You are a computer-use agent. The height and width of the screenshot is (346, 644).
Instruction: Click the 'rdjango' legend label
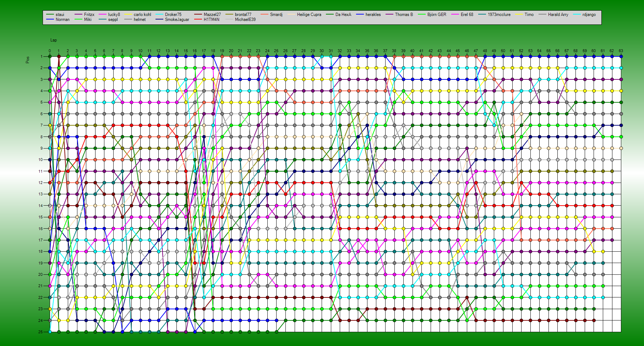click(589, 15)
